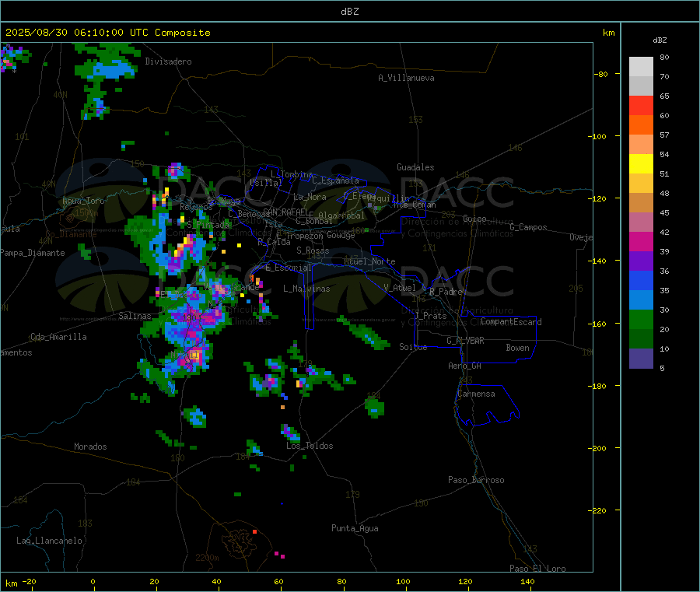The width and height of the screenshot is (700, 592).
Task: Click the 'G_Campos' label
Action: 528,227
